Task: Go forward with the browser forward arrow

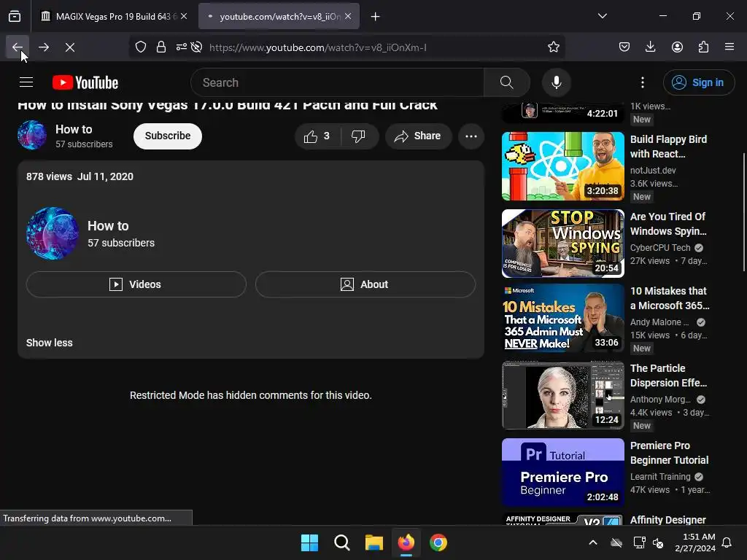Action: (44, 47)
